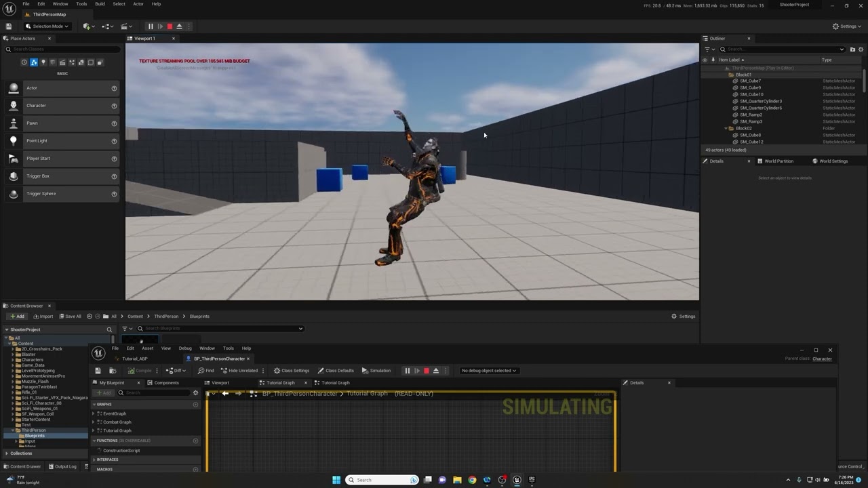
Task: Advance a single frame in main toolbar
Action: pyautogui.click(x=160, y=26)
